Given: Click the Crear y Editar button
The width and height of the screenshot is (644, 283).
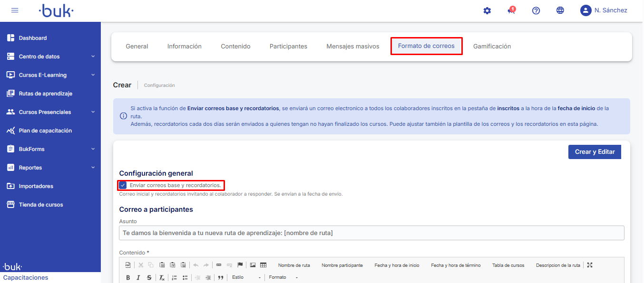Looking at the screenshot, I should pos(595,152).
